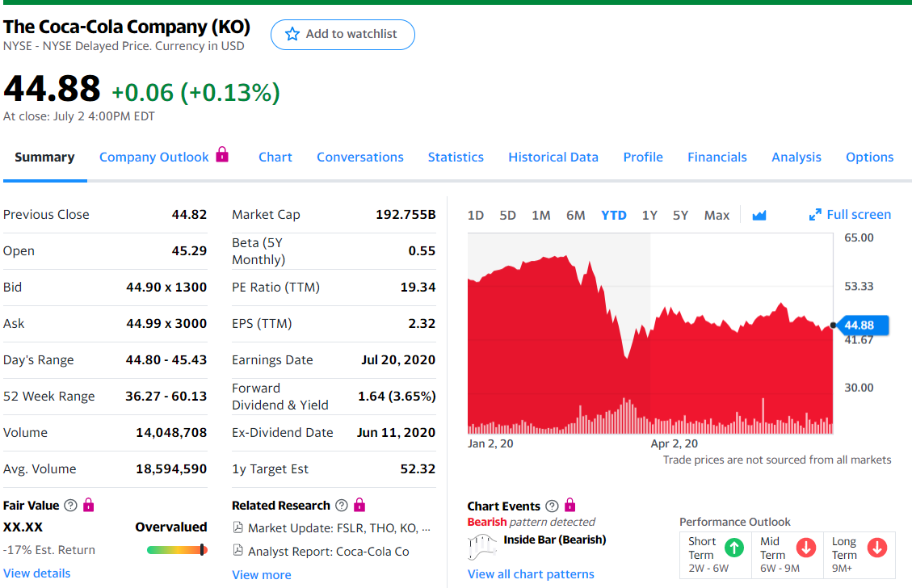
Task: Click the Add to watchlist button
Action: [343, 34]
